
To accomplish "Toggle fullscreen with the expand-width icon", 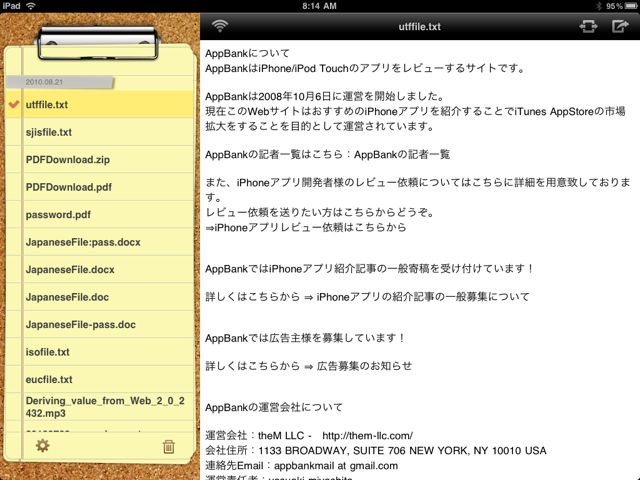I will pyautogui.click(x=588, y=27).
